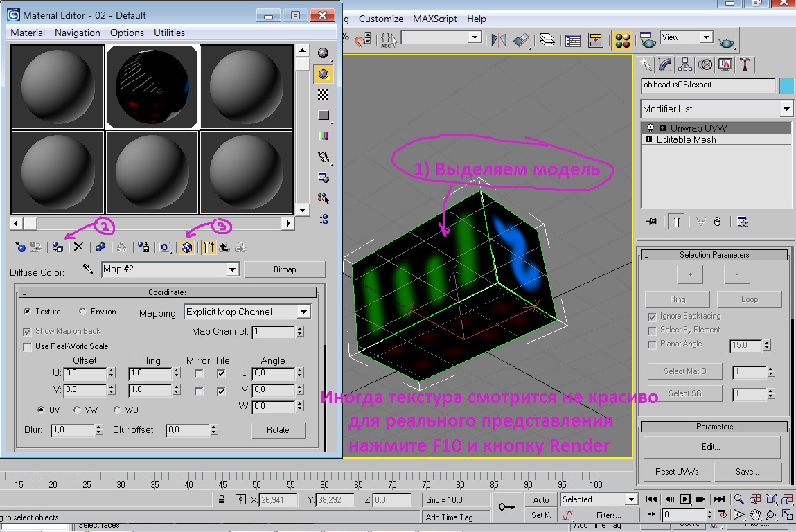Click the Bitmap map type button
This screenshot has height=532, width=796.
pos(284,269)
